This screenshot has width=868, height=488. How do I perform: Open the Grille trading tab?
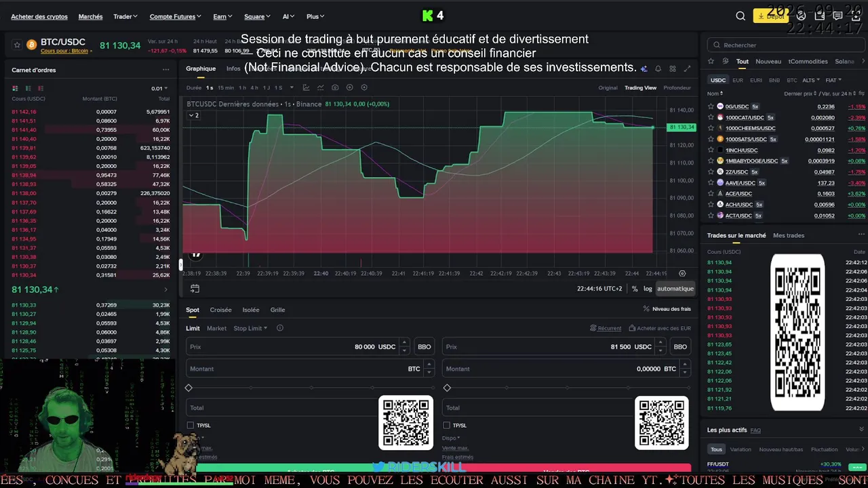[277, 310]
